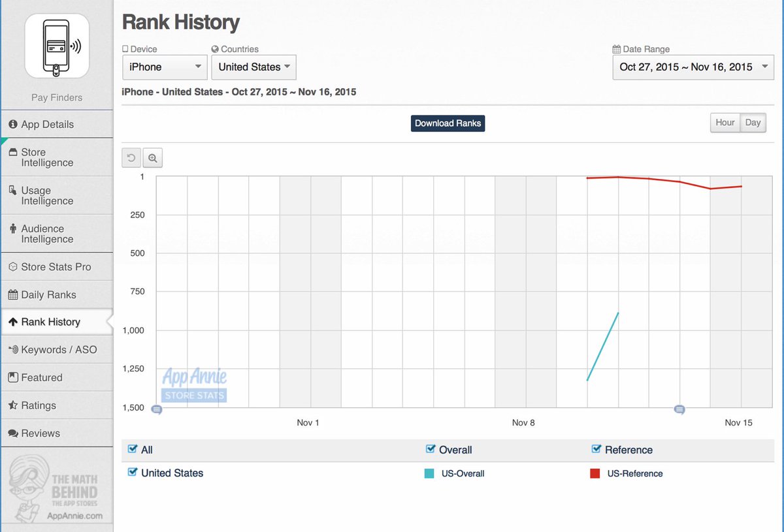The width and height of the screenshot is (784, 532).
Task: Switch chart to Hour granularity
Action: point(725,123)
